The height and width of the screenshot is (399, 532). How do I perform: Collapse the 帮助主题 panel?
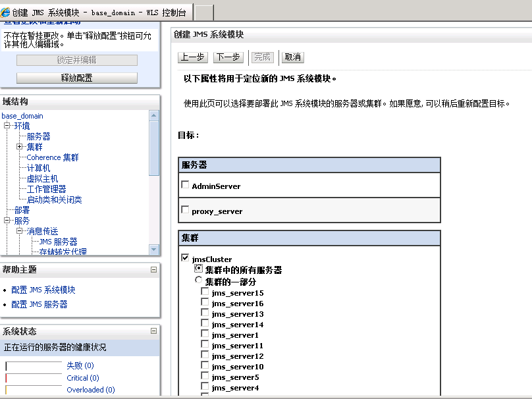point(153,269)
